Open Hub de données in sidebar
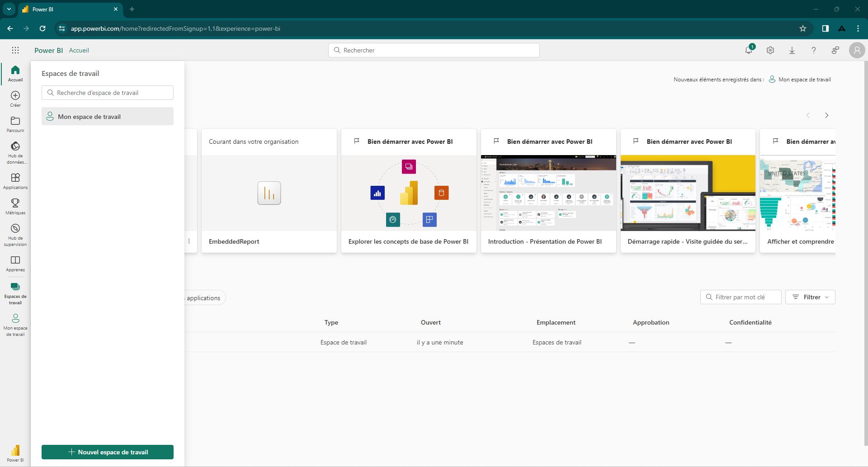The height and width of the screenshot is (467, 868). (15, 152)
